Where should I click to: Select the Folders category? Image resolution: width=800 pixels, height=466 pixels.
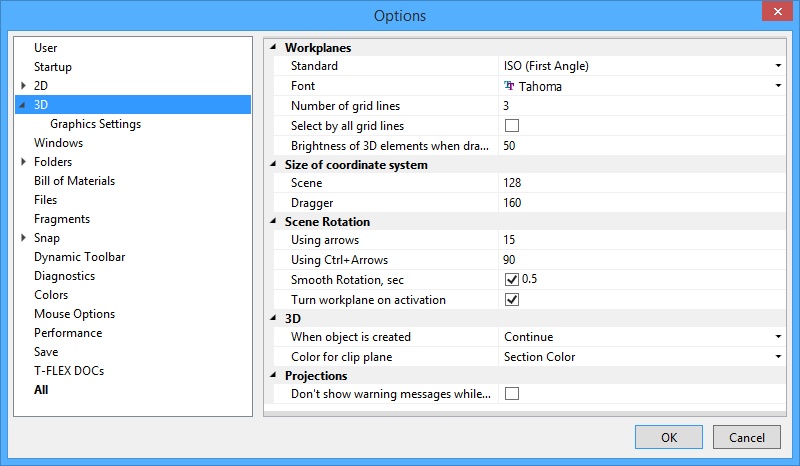[x=53, y=162]
